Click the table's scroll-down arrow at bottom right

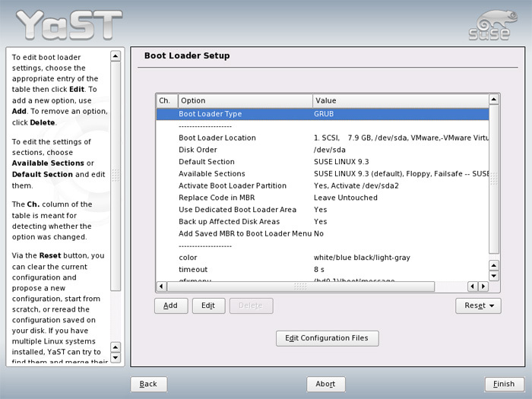(494, 276)
